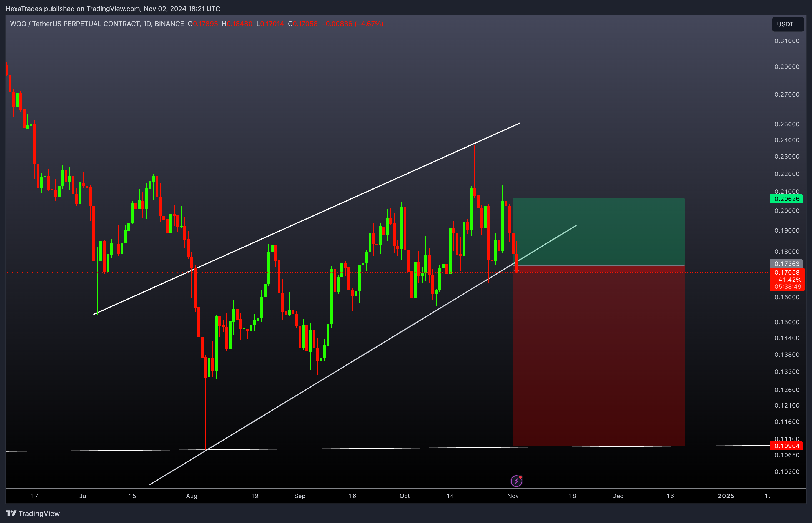Image resolution: width=812 pixels, height=523 pixels.
Task: Click the 0.31000 price axis label
Action: [786, 41]
